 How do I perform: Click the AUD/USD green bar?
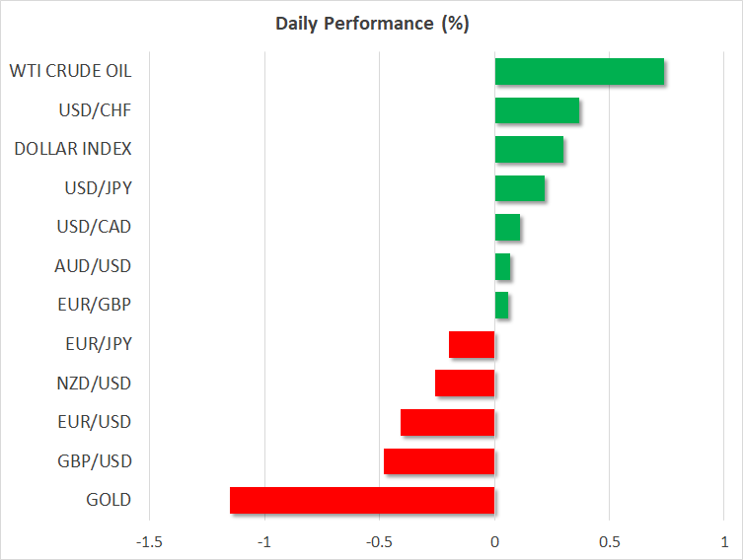502,266
